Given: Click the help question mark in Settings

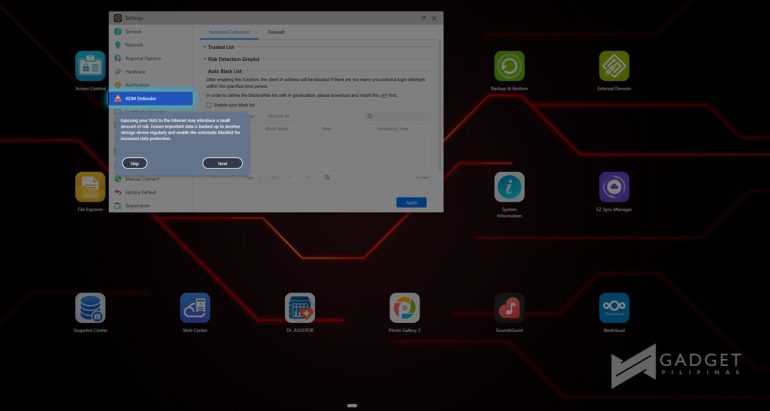Looking at the screenshot, I should (423, 18).
